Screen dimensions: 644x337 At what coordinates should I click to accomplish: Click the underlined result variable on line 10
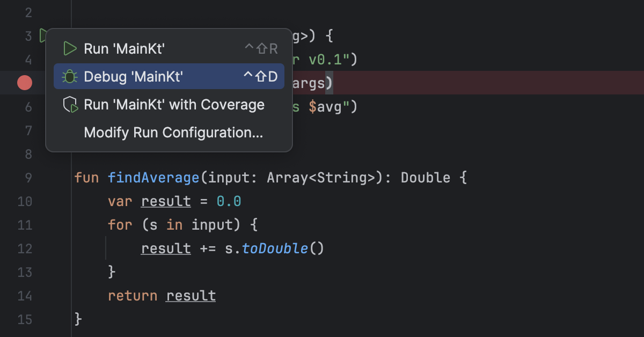tap(166, 201)
